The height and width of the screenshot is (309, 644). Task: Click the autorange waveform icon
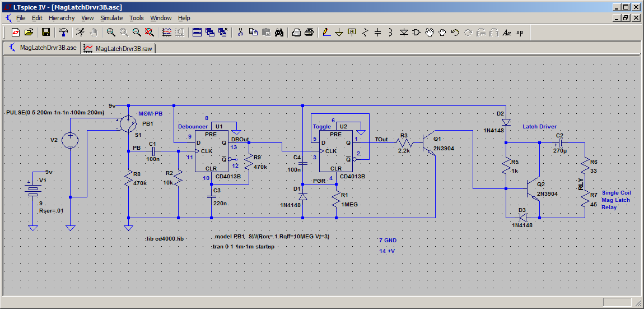tap(167, 32)
